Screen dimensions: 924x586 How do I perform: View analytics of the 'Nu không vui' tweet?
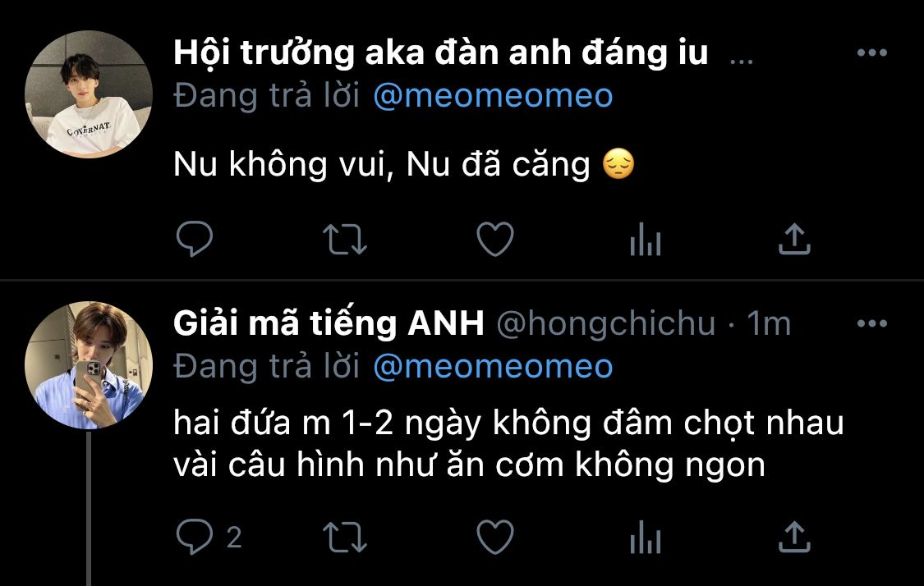click(646, 240)
